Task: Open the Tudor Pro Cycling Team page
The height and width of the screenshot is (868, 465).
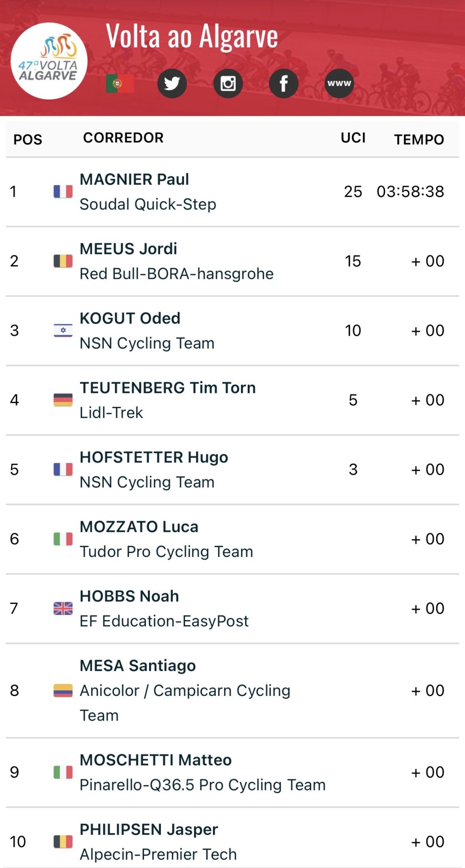Action: pyautogui.click(x=166, y=552)
